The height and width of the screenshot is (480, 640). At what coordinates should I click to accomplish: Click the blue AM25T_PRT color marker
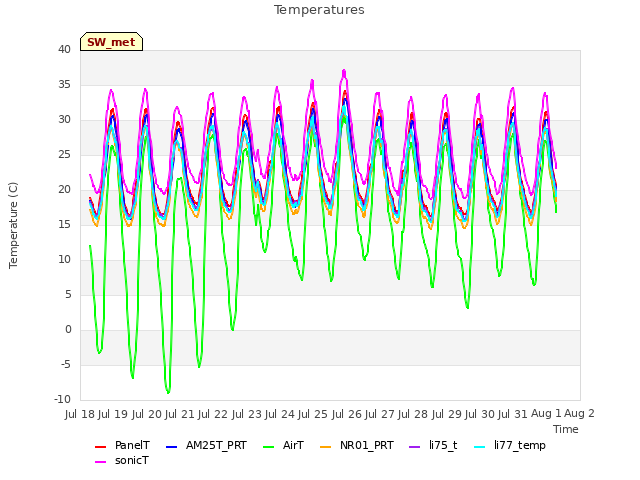171,447
